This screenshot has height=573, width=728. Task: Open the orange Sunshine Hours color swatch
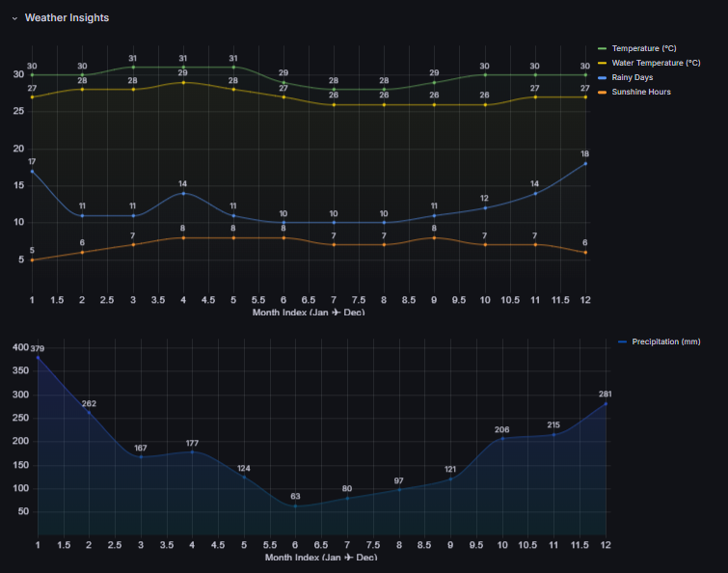603,92
